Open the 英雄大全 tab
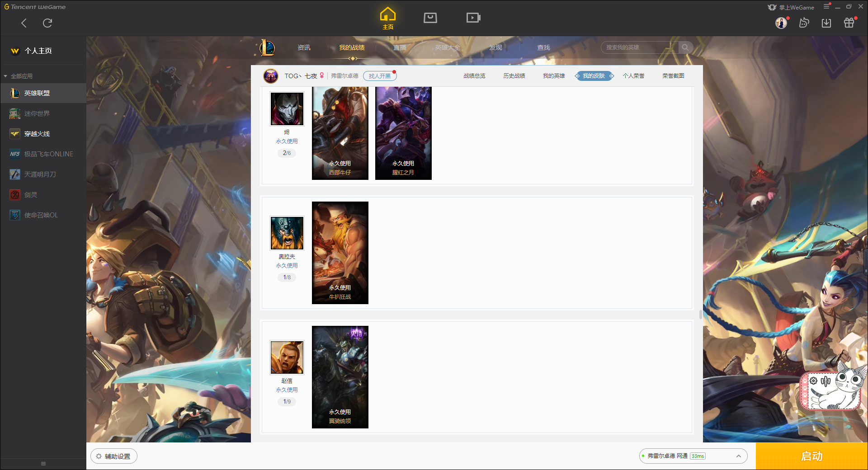The image size is (868, 470). (448, 47)
